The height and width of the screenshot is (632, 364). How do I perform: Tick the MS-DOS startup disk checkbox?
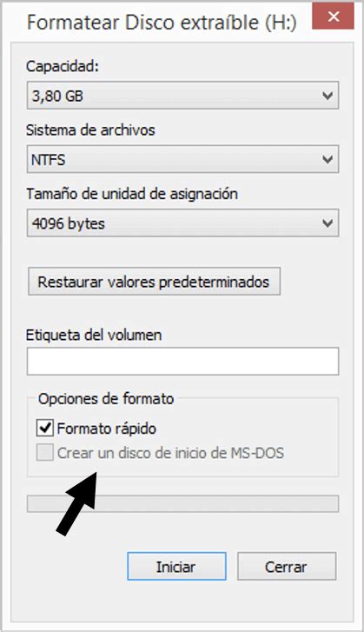click(44, 453)
